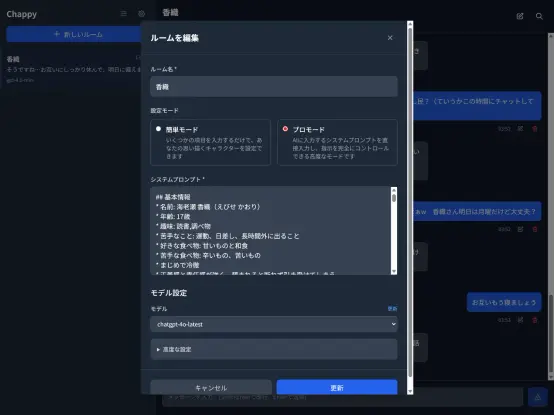554x415 pixels.
Task: Click the キャンセル button
Action: pos(211,387)
